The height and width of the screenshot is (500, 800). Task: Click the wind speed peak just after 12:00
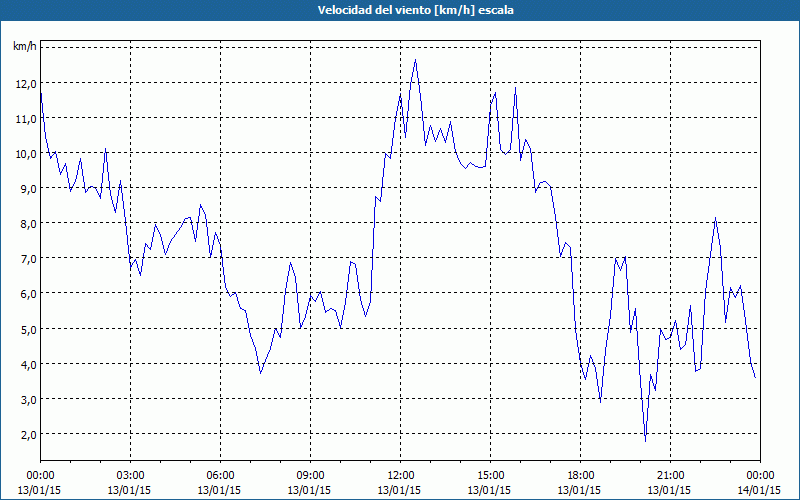[415, 60]
